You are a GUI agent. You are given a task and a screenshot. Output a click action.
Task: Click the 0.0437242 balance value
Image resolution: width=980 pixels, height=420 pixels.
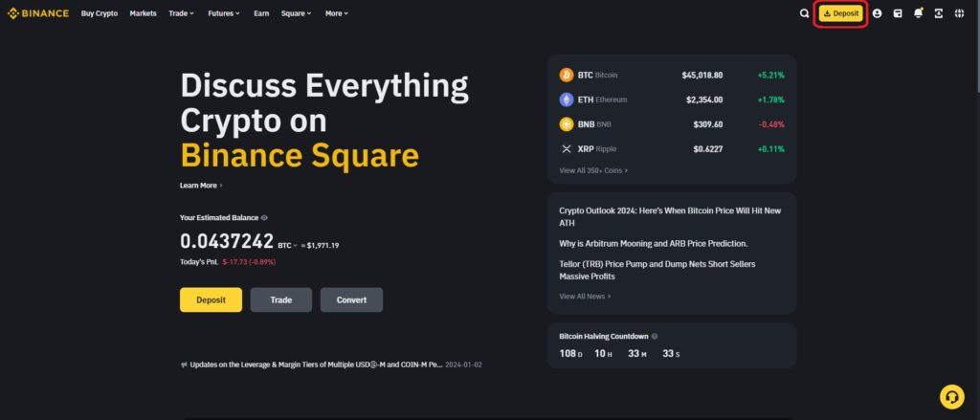click(x=227, y=241)
